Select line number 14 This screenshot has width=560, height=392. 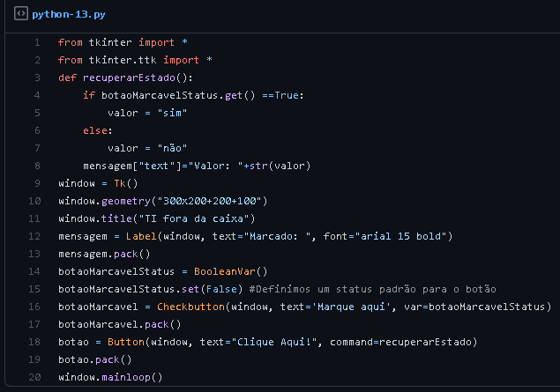click(34, 271)
